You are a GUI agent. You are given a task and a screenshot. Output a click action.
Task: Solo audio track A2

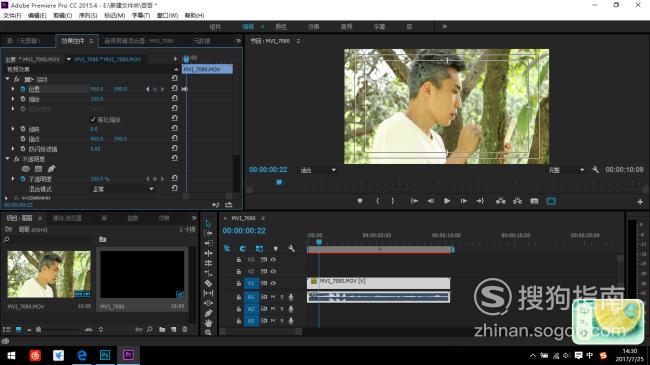[282, 309]
